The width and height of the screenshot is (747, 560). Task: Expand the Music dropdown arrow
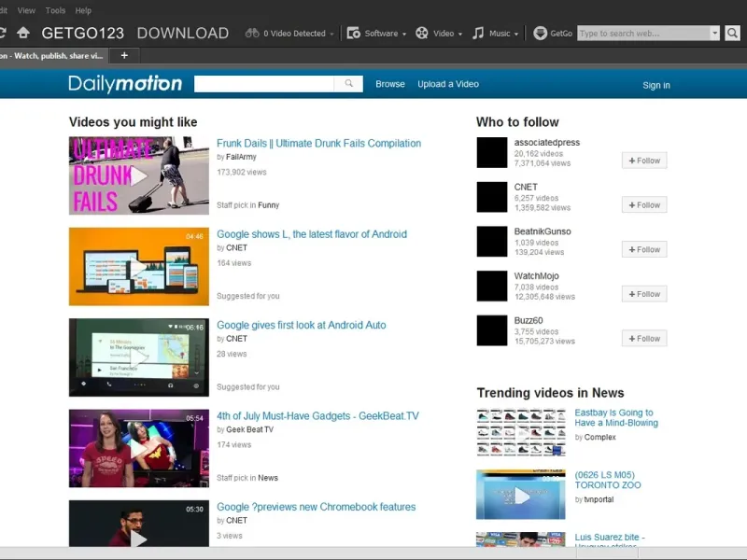[517, 35]
